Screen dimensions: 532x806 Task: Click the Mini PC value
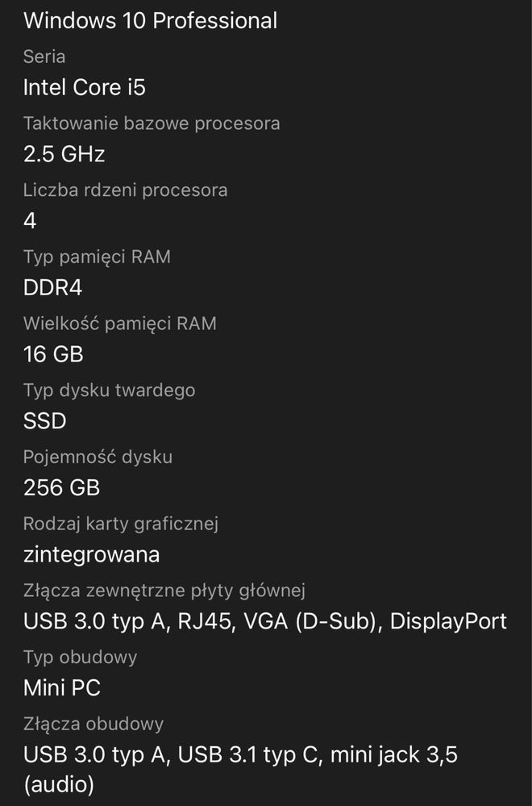62,687
